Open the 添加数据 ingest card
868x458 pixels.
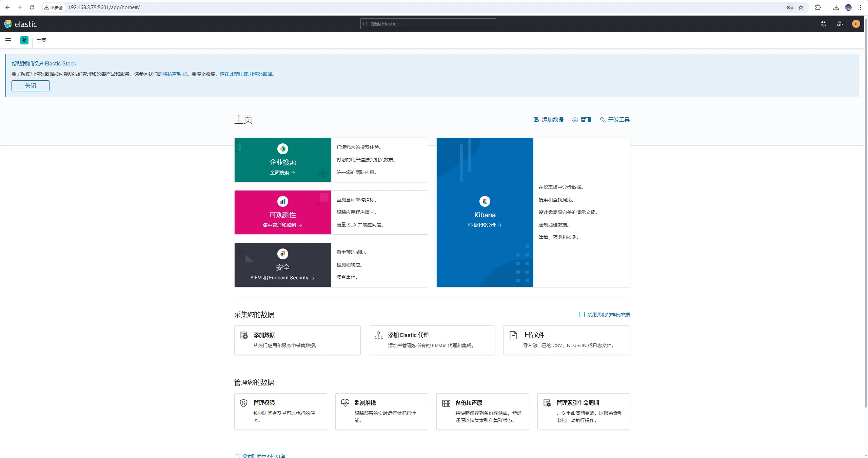[x=297, y=340]
